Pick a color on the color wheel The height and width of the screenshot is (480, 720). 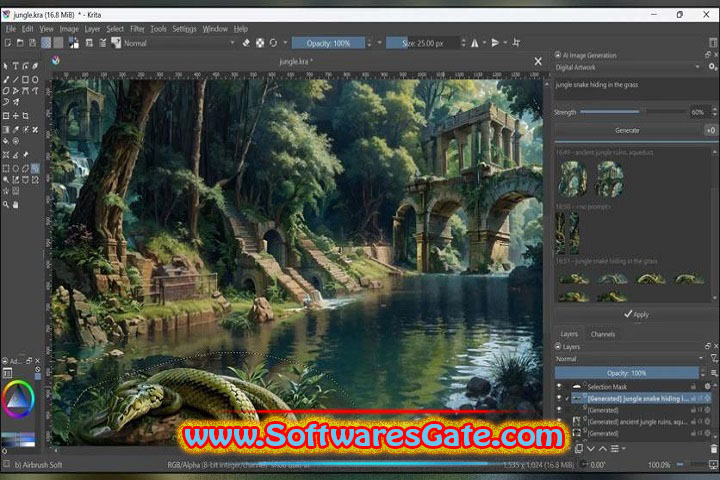point(18,399)
